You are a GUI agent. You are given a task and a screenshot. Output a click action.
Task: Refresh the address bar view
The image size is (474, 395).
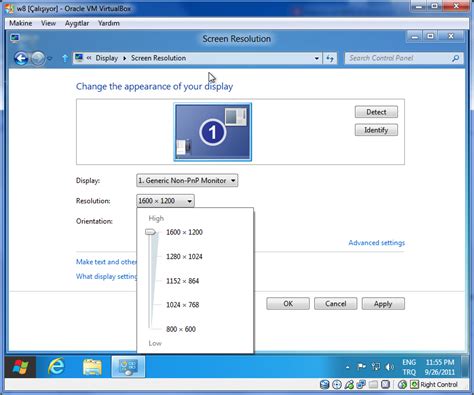click(330, 59)
